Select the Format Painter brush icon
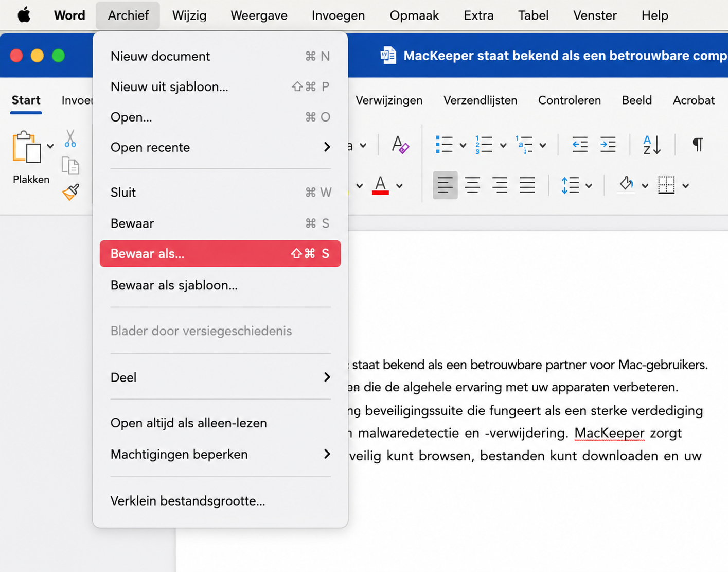Image resolution: width=728 pixels, height=572 pixels. (x=71, y=192)
